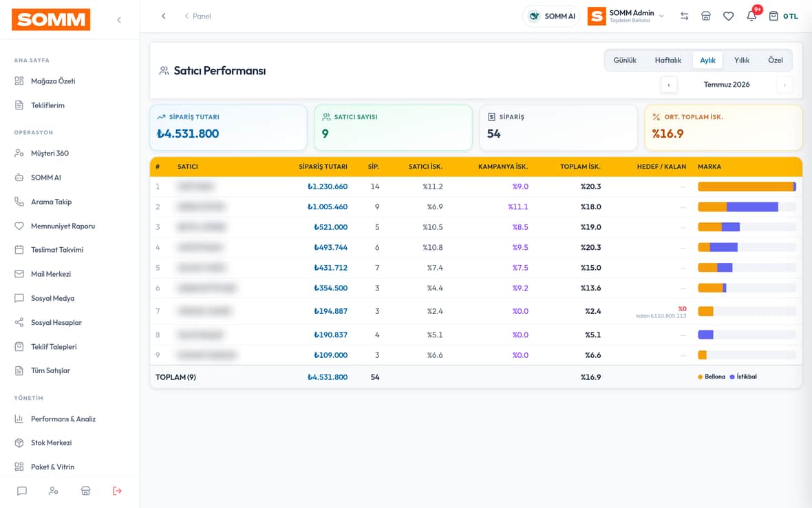Click the SOMM AI button in header
Viewport: 812px width, 508px height.
coord(551,16)
